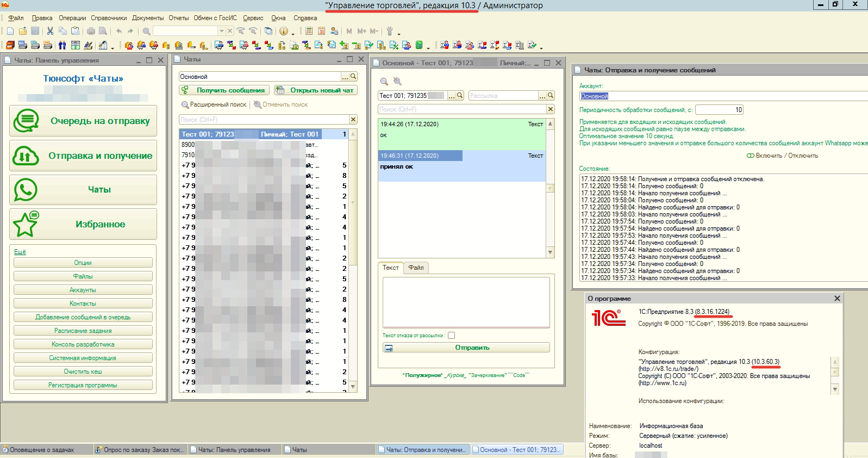
Task: Open selection button of Тест 001 contact field
Action: pos(452,96)
